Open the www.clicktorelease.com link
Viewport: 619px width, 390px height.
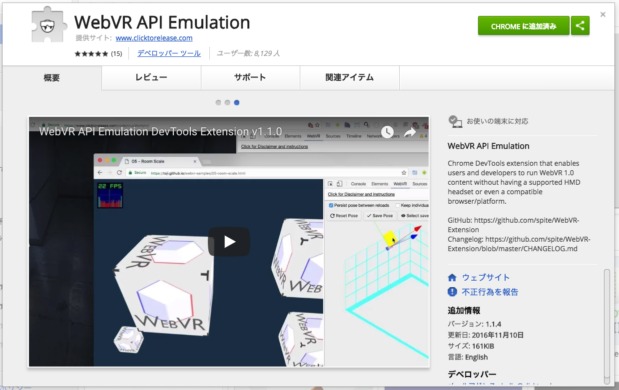(x=154, y=38)
